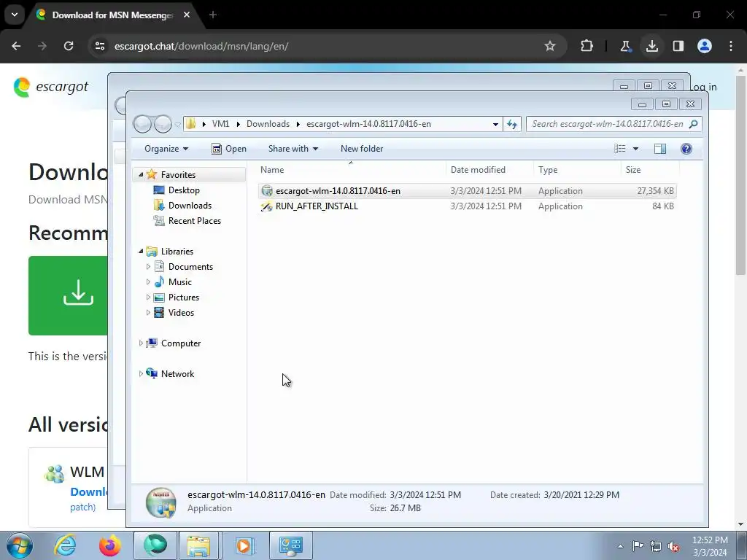Open Chrome Labs flask icon
This screenshot has width=747, height=560.
[x=625, y=46]
